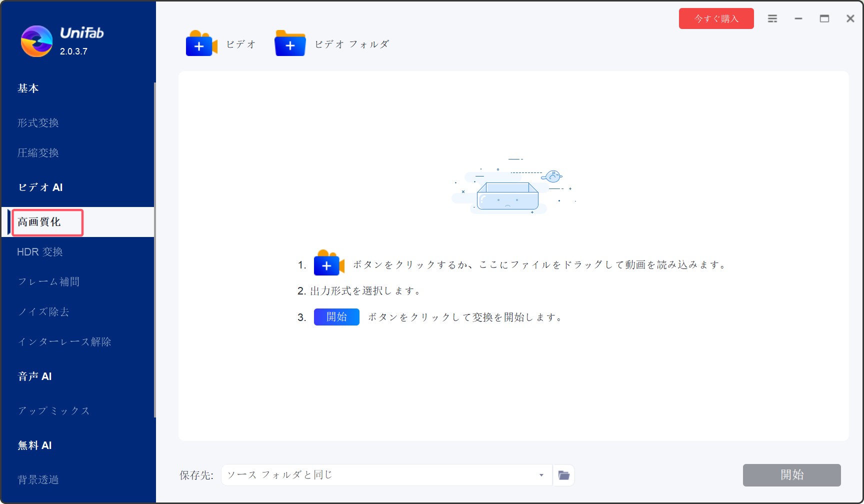Click the 無料 AI section header

[x=34, y=445]
